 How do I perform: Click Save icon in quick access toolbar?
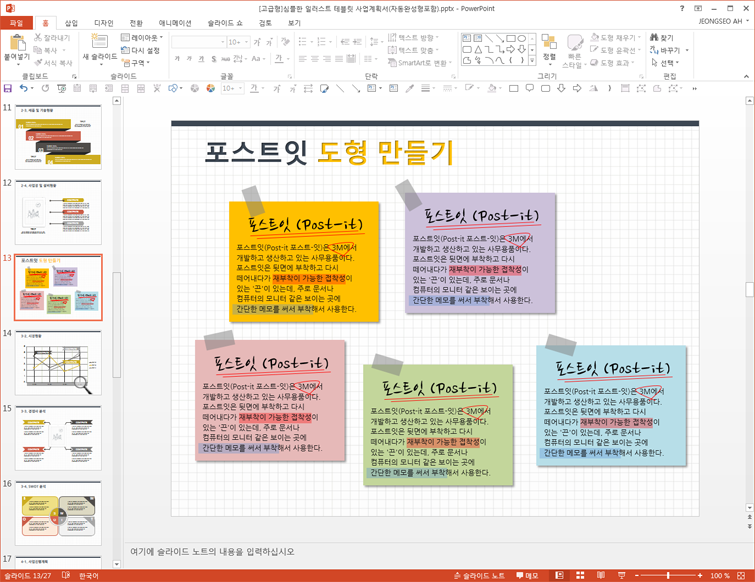[7, 88]
